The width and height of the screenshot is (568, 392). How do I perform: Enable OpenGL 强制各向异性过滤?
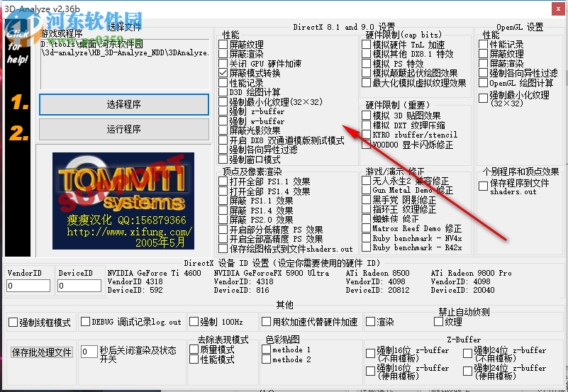pos(483,73)
